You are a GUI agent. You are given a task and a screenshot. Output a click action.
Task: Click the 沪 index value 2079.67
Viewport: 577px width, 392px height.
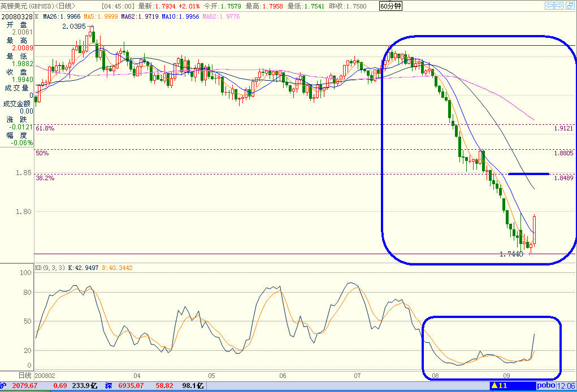pos(25,385)
